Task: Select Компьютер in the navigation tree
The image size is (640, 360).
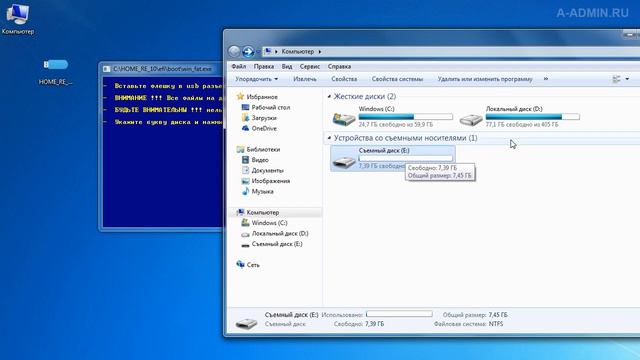Action: [263, 212]
